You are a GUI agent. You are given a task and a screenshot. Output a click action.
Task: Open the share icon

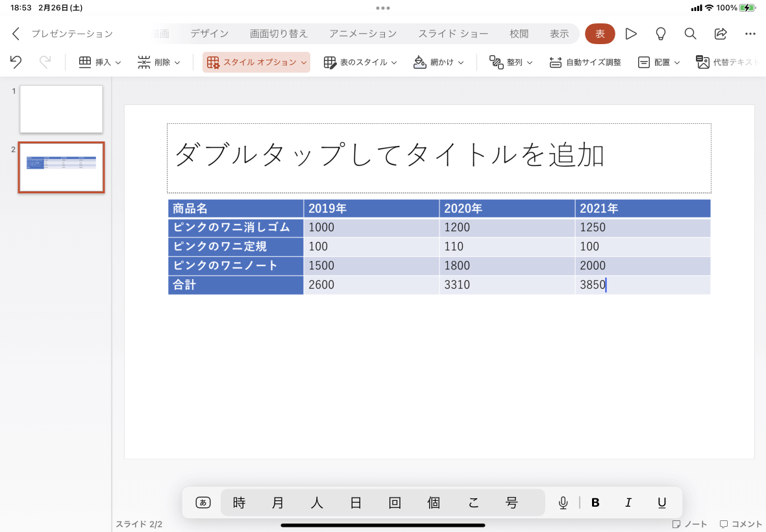pos(721,33)
